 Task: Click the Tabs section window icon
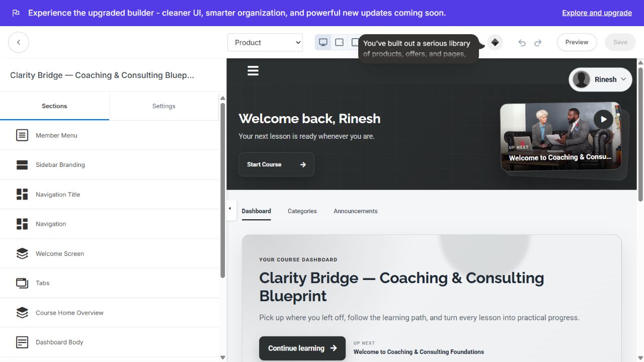click(x=22, y=283)
